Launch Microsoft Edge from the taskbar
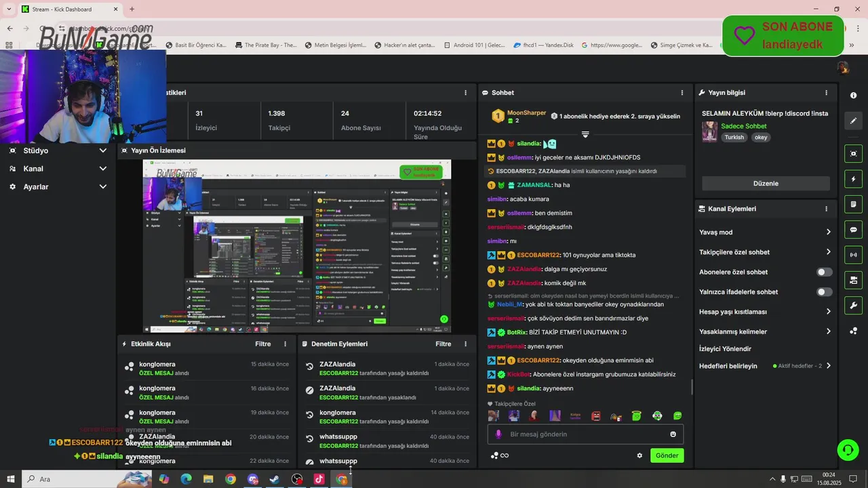Viewport: 868px width, 488px height. 186,479
